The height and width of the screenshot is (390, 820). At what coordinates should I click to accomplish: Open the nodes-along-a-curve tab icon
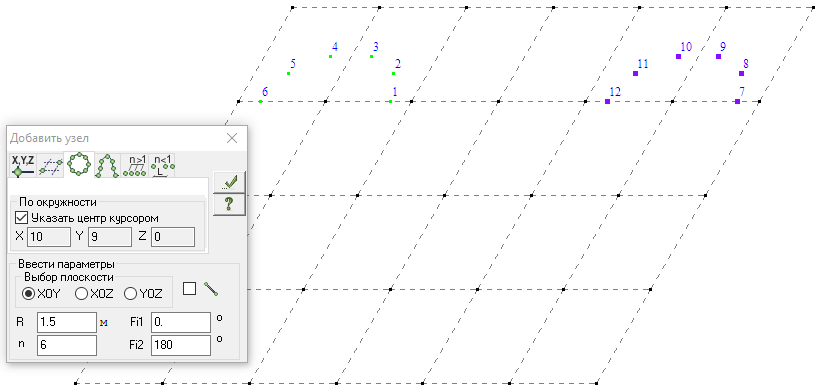[107, 166]
